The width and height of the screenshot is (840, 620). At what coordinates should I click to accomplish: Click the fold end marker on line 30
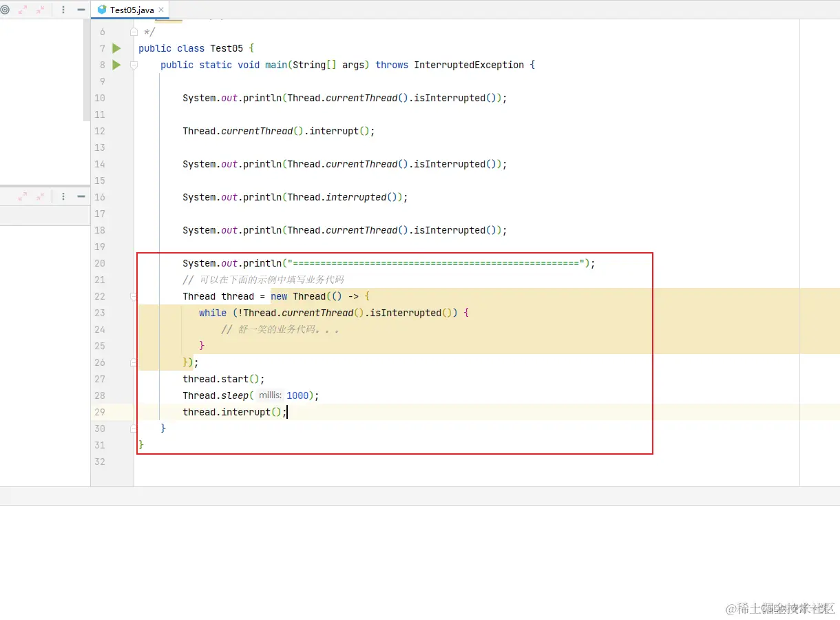tap(134, 428)
